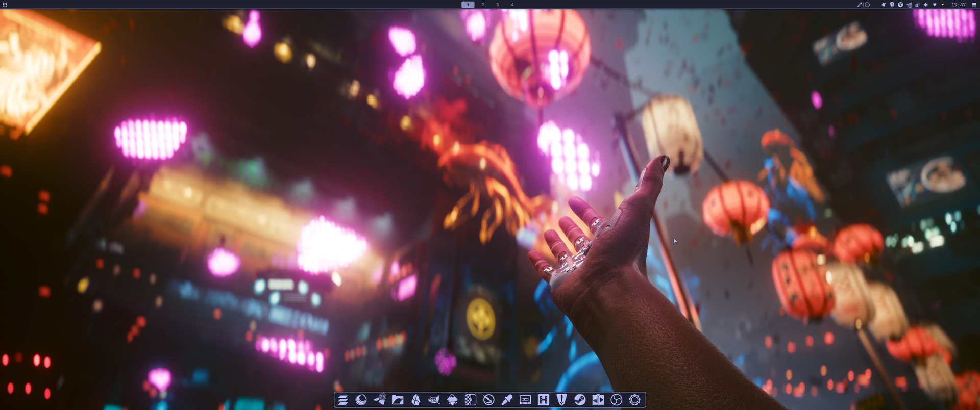Open the stacked-layers icon in the dock
This screenshot has width=980, height=410.
point(343,400)
